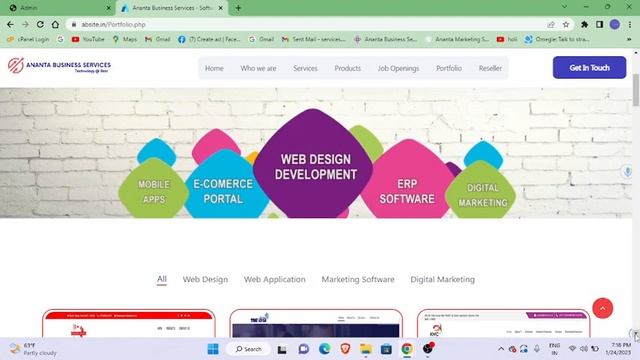This screenshot has height=360, width=640.
Task: Open Microsoft Store from taskbar
Action: point(386,349)
